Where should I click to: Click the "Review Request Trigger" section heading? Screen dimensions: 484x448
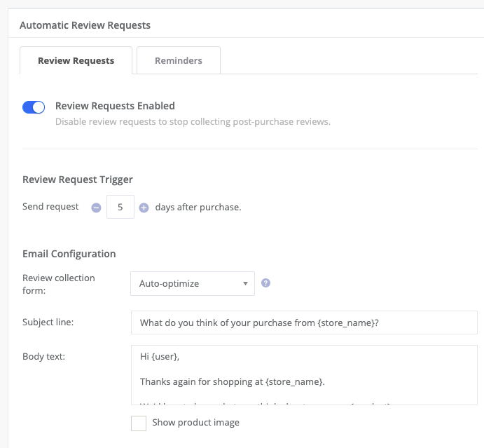click(x=77, y=179)
